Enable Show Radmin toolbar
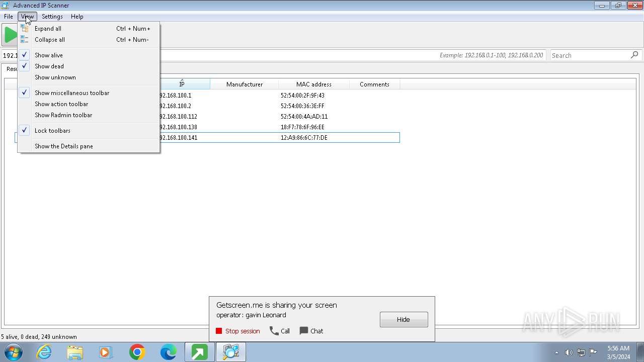644x362 pixels. tap(89, 115)
